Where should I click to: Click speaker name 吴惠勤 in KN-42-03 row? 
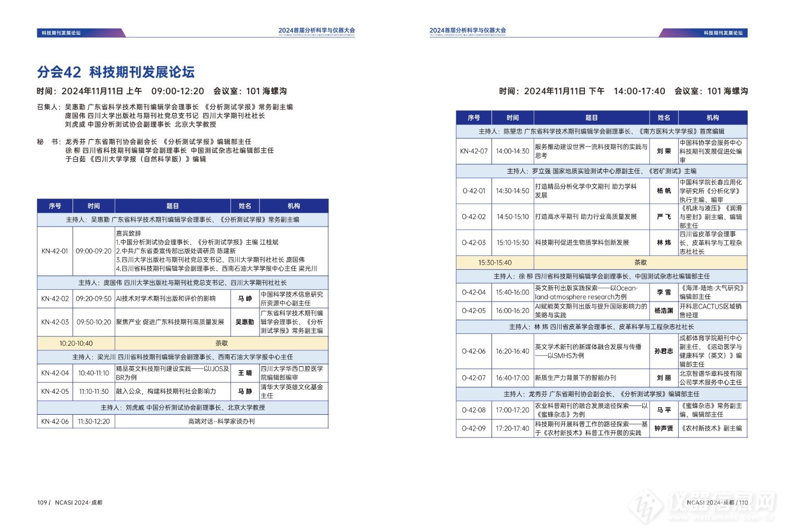[x=245, y=322]
